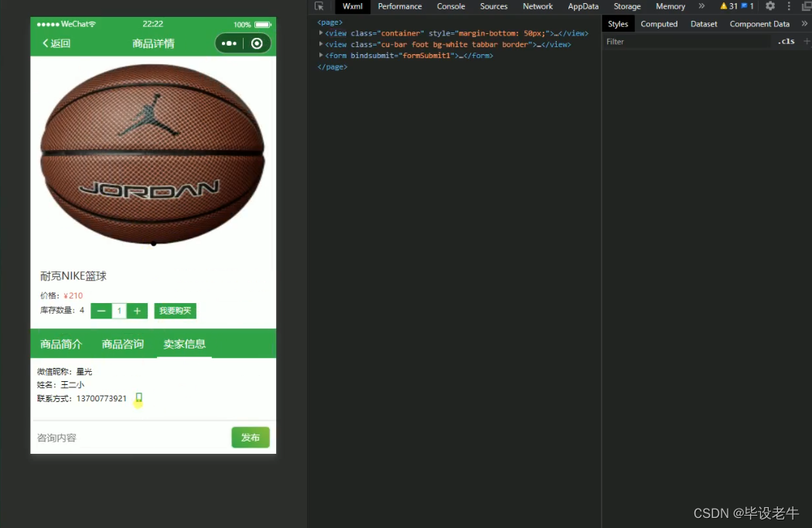This screenshot has height=528, width=812.
Task: Select the Dataset sidebar tab
Action: tap(704, 24)
